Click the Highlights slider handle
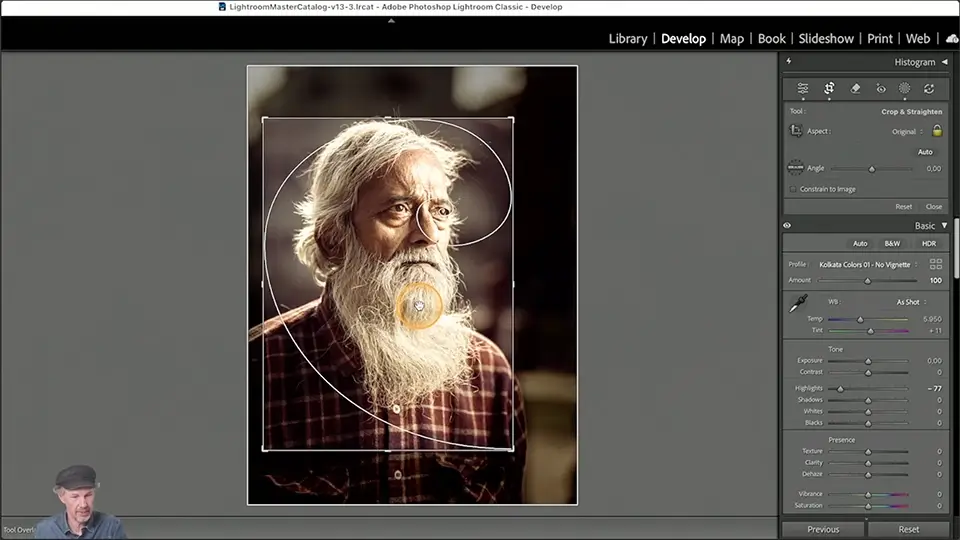The width and height of the screenshot is (960, 540). [x=840, y=388]
